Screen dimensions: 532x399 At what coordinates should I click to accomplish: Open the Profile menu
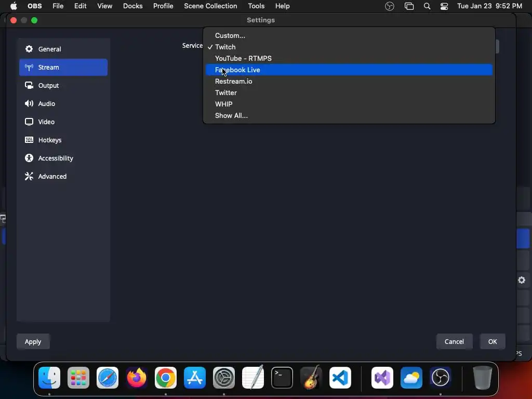click(x=163, y=6)
